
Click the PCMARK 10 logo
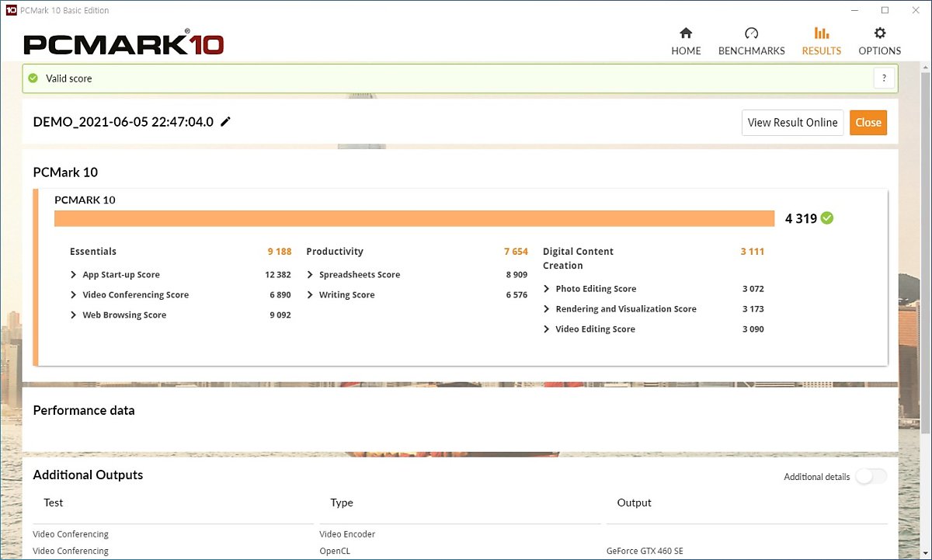(123, 43)
